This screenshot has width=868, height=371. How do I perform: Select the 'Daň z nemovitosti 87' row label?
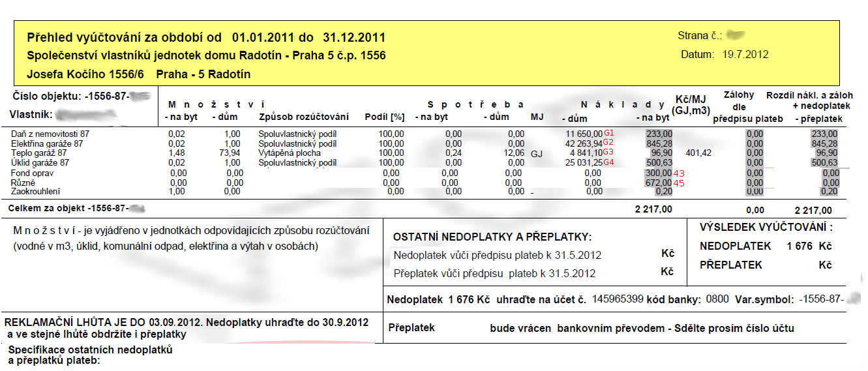(50, 134)
